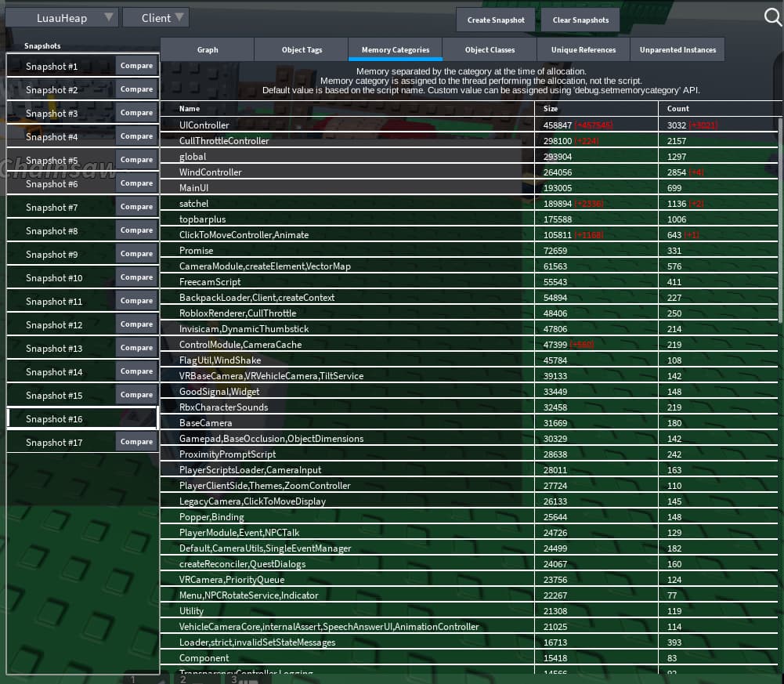The height and width of the screenshot is (684, 784).
Task: Select the RbxCharacterSounds row
Action: [469, 407]
